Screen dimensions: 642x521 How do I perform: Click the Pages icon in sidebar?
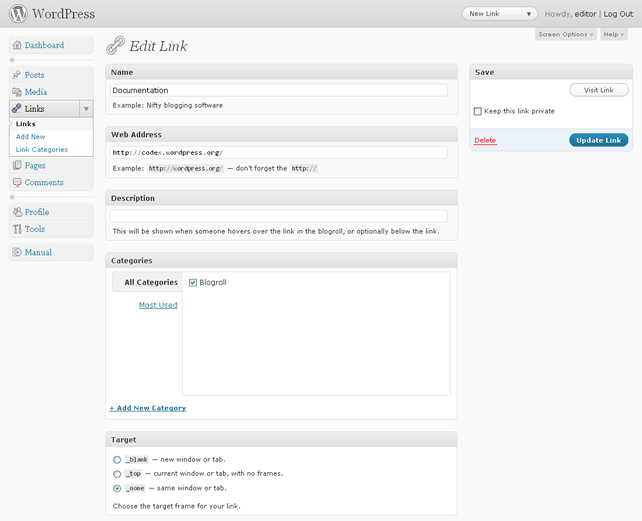click(x=17, y=165)
